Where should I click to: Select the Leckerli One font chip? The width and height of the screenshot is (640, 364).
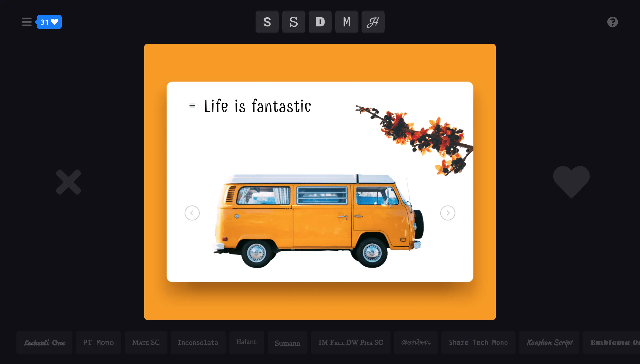point(45,343)
